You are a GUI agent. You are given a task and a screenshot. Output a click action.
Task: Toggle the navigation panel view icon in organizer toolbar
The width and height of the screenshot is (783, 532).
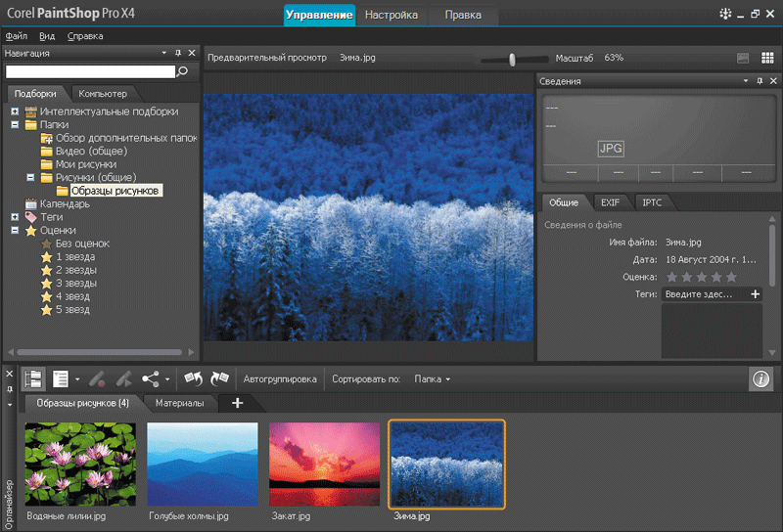(33, 378)
